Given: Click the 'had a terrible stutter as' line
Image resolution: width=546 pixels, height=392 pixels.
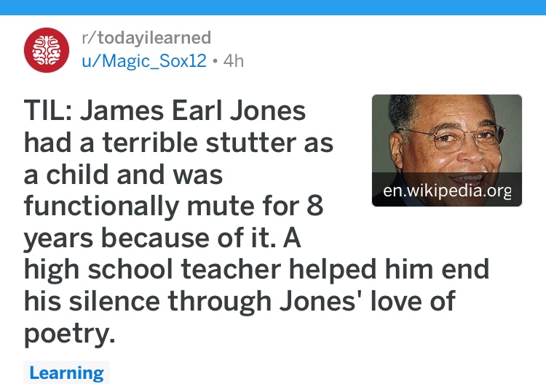Looking at the screenshot, I should click(178, 143).
